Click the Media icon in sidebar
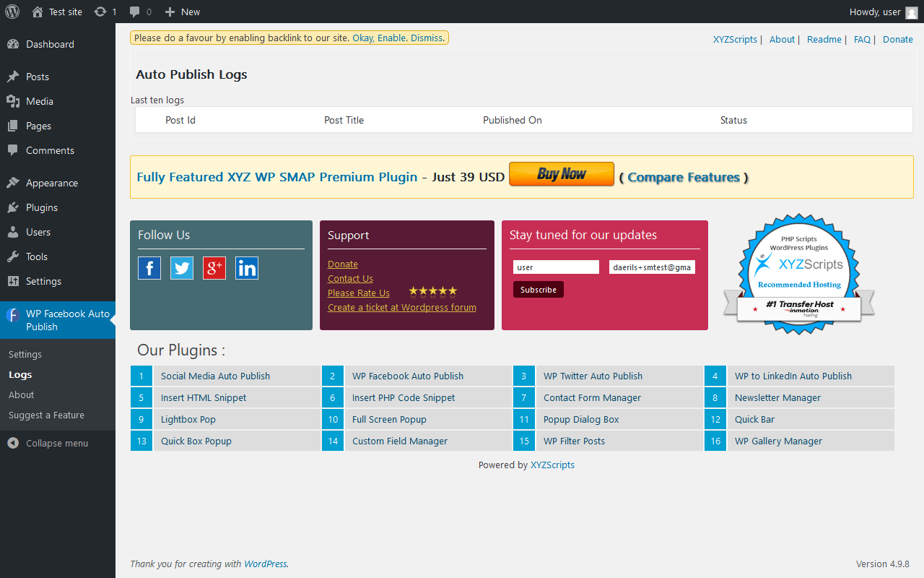This screenshot has width=924, height=578. coord(13,101)
